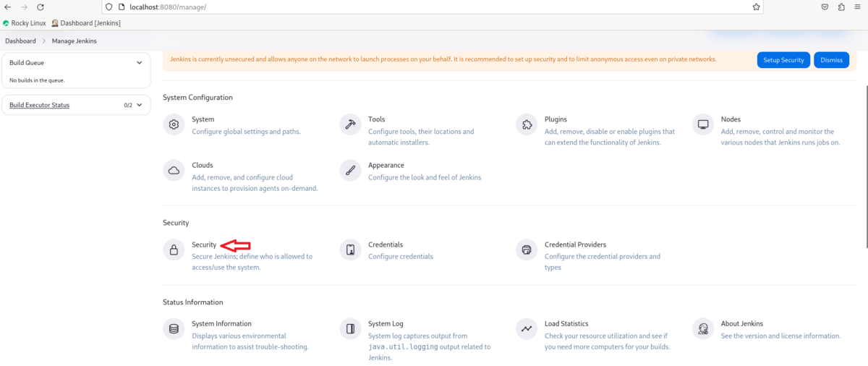This screenshot has height=366, width=868.
Task: Open the Pocket save icon in the toolbar
Action: click(x=825, y=7)
